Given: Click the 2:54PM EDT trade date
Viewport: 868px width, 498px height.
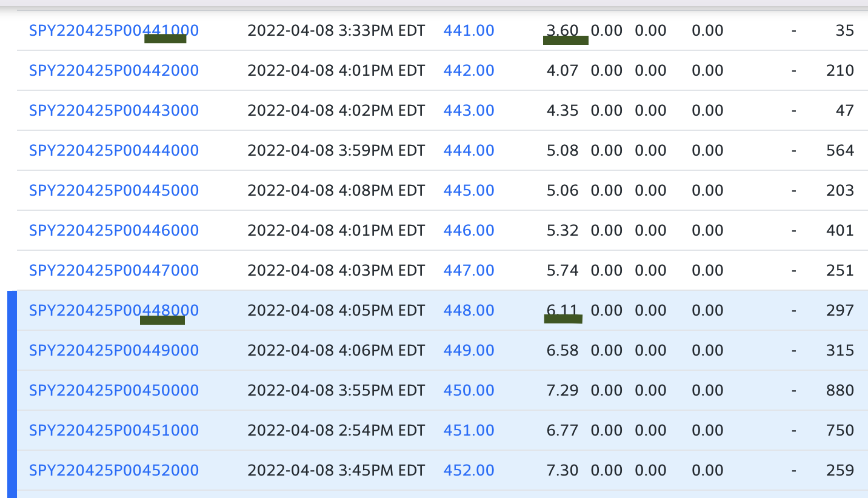Looking at the screenshot, I should click(336, 430).
